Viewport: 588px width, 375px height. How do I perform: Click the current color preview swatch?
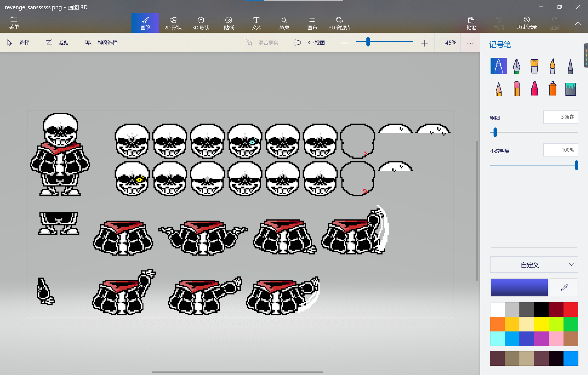click(519, 287)
